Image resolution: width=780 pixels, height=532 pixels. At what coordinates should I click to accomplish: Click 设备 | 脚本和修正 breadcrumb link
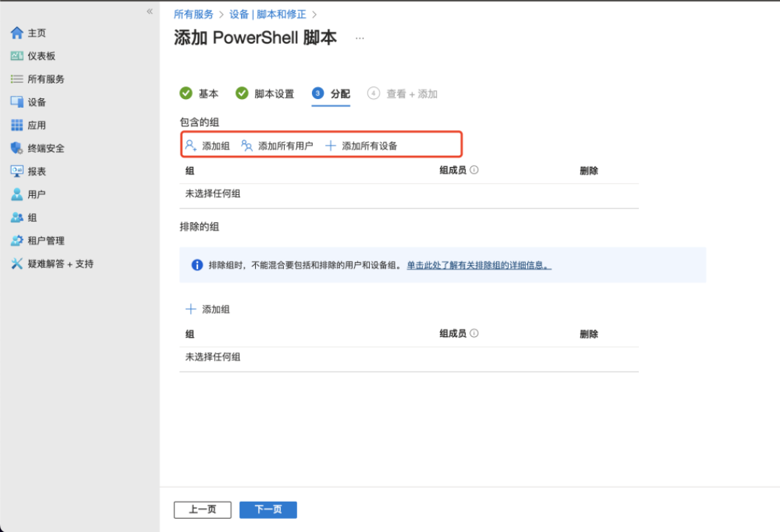pos(268,15)
